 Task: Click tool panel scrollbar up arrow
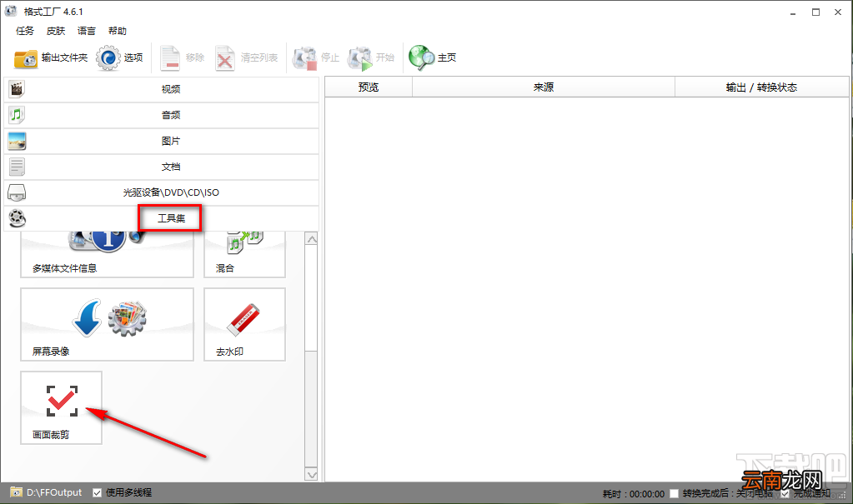point(311,239)
